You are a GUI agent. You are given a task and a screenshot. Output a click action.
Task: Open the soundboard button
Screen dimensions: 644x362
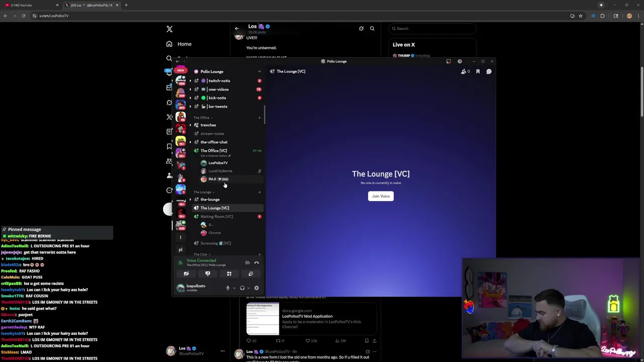(251, 274)
